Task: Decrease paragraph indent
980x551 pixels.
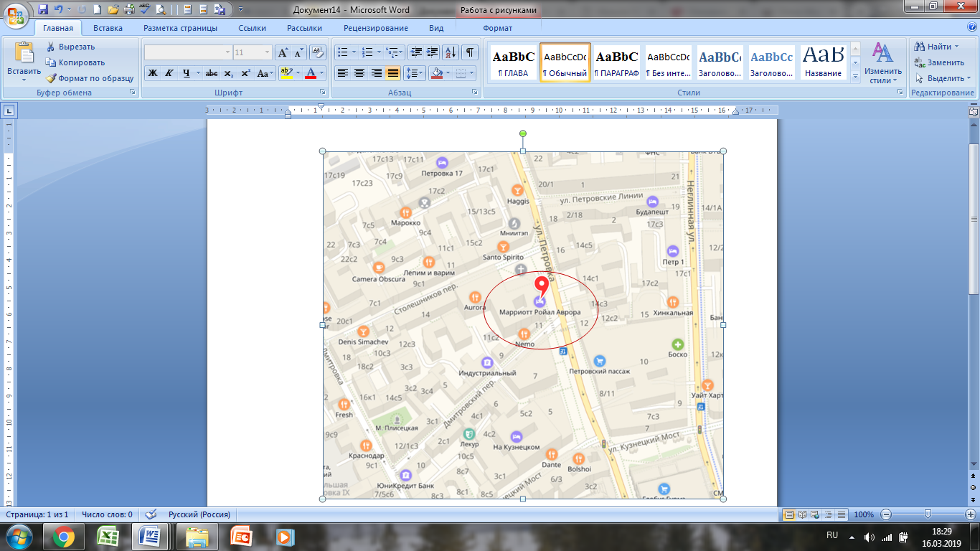Action: pos(415,52)
